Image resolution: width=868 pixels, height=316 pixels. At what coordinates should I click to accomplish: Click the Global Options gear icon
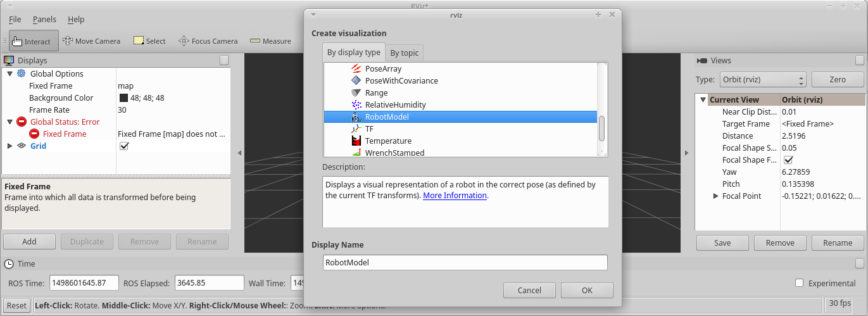point(22,73)
